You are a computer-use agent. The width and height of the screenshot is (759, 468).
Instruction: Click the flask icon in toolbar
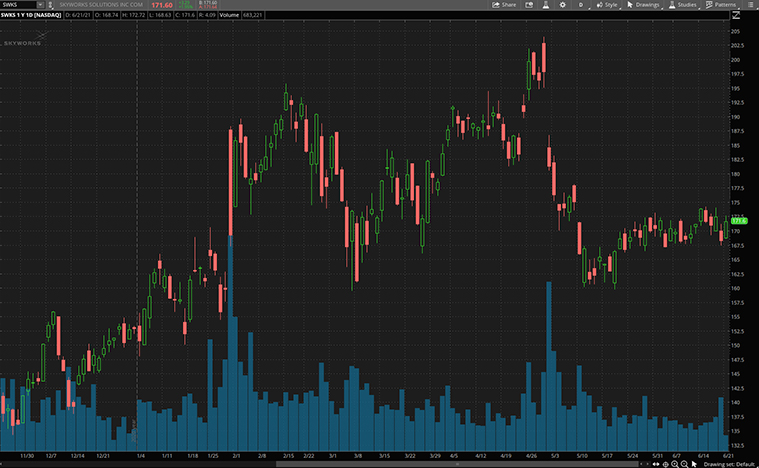pyautogui.click(x=545, y=5)
